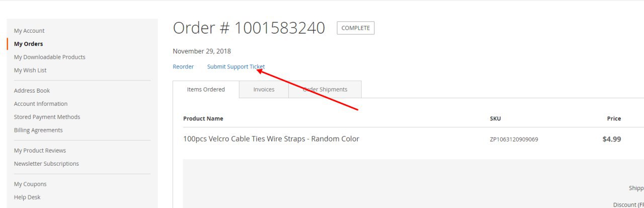Open My Account in the sidebar

pyautogui.click(x=29, y=31)
